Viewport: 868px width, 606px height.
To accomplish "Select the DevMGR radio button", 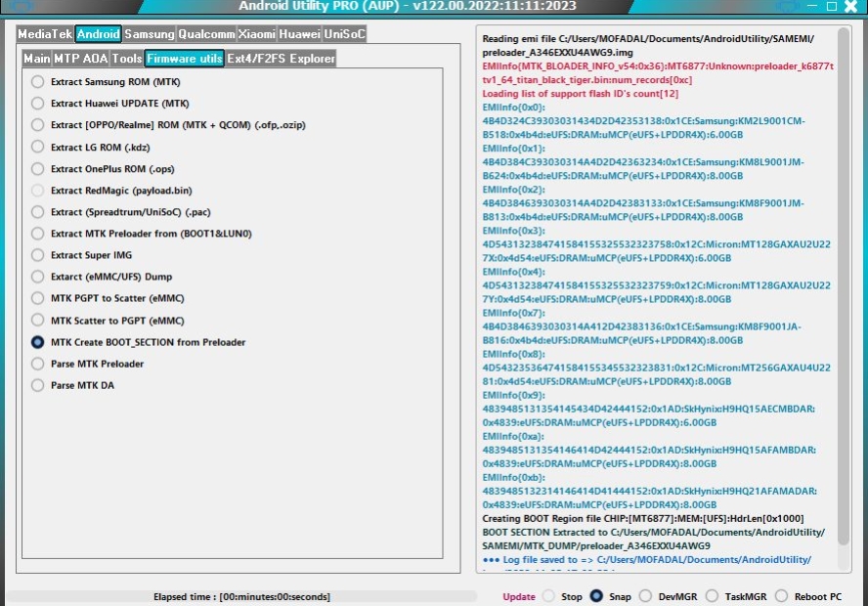I will click(645, 596).
